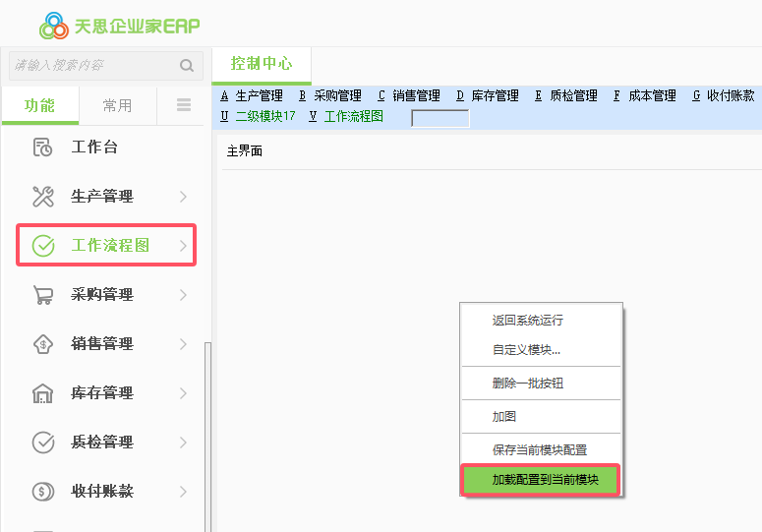Click the sidebar search input field
This screenshot has height=532, width=762.
coord(93,66)
